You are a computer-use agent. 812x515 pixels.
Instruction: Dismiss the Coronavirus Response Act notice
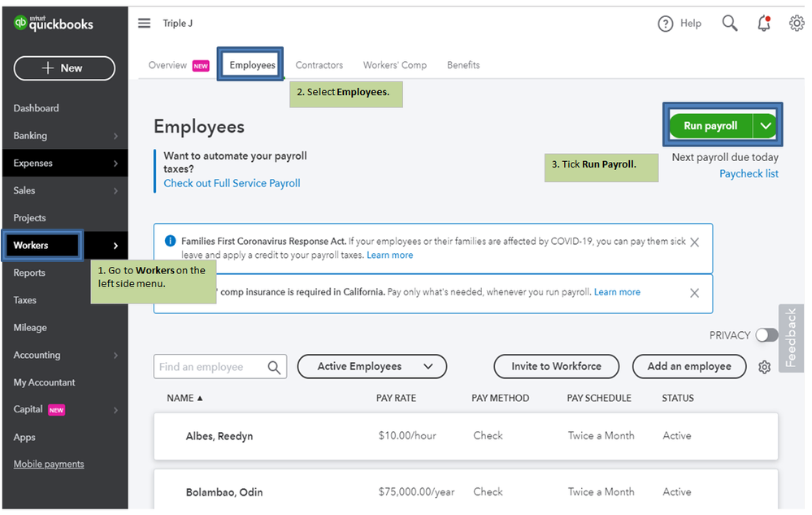[694, 242]
